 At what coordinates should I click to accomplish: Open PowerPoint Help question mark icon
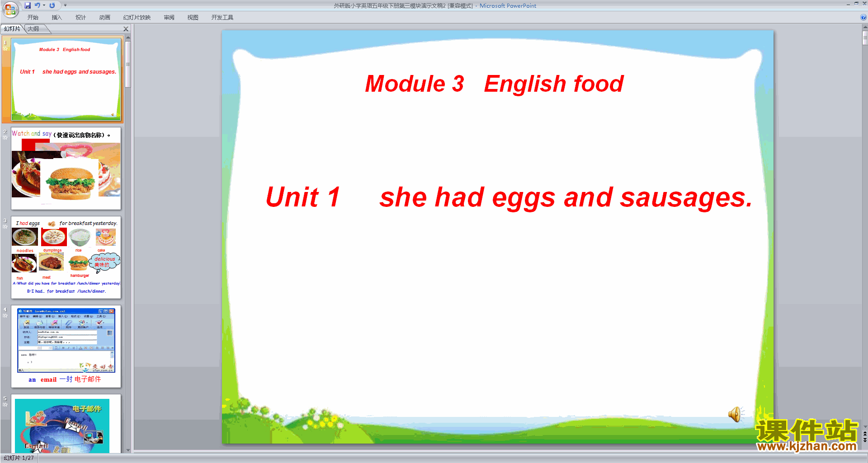pyautogui.click(x=863, y=17)
